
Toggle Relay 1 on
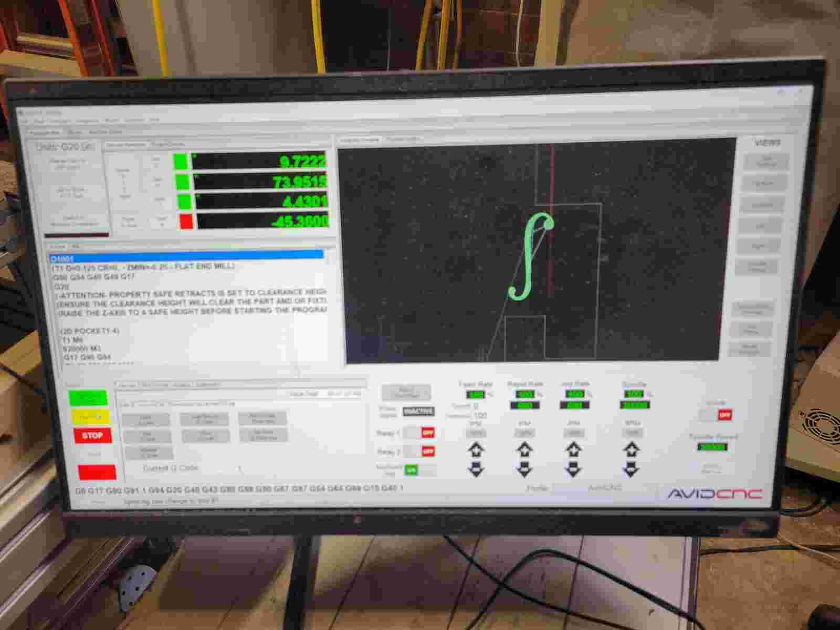(420, 433)
